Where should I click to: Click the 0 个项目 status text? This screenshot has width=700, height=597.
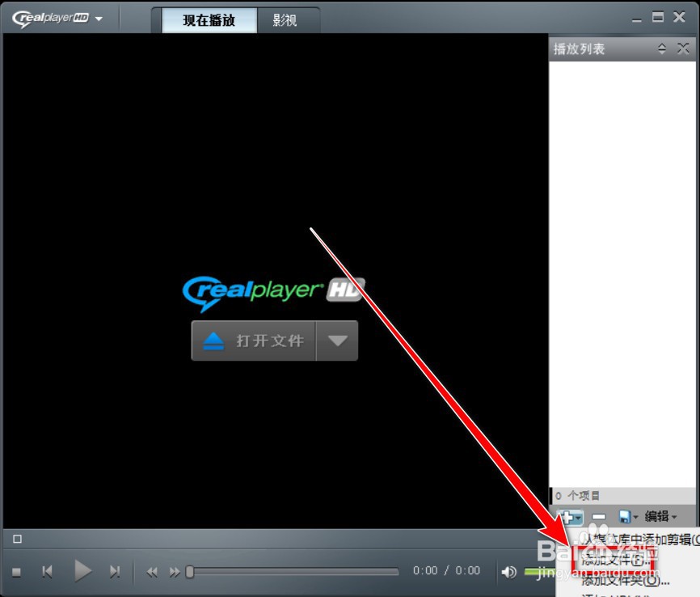pos(577,496)
